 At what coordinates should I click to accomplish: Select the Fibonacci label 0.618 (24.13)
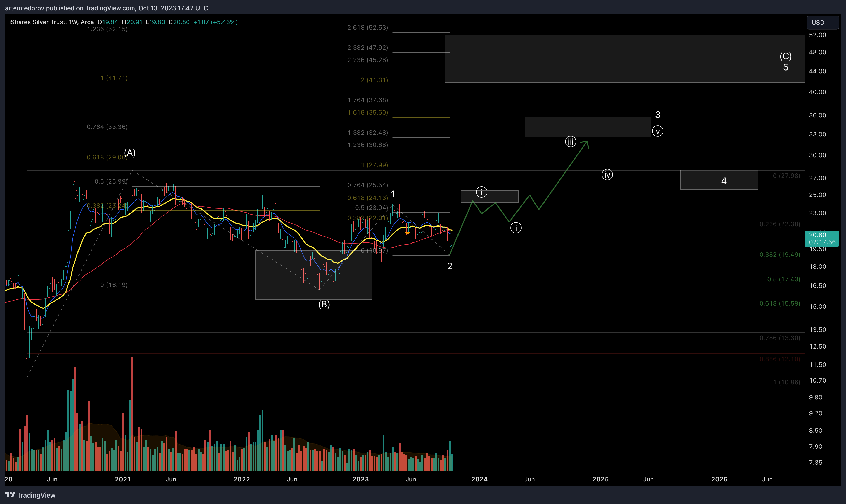tap(367, 198)
